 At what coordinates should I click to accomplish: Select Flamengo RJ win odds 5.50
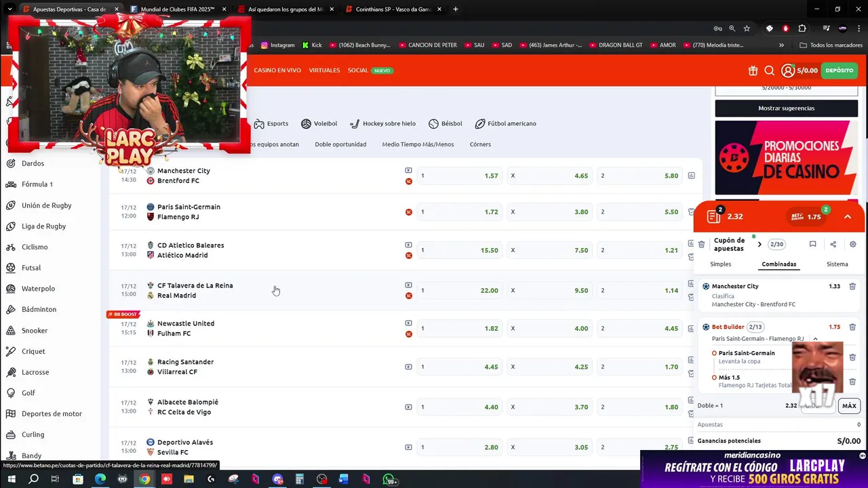pos(639,212)
